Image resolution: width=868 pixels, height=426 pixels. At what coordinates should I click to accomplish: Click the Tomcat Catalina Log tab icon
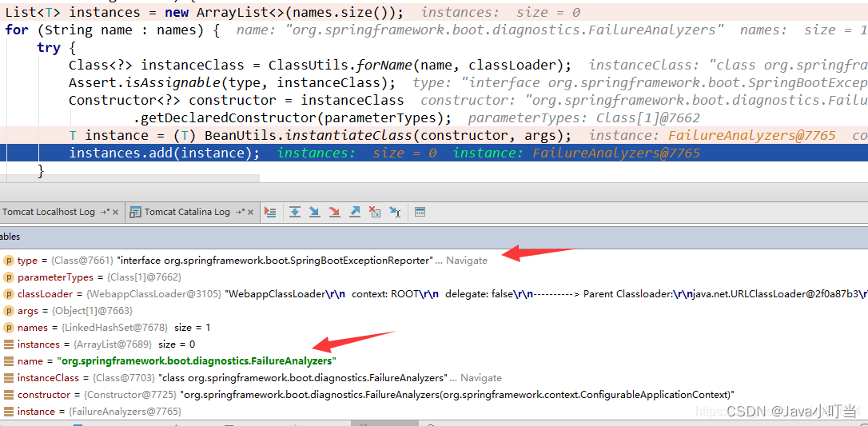pos(135,213)
